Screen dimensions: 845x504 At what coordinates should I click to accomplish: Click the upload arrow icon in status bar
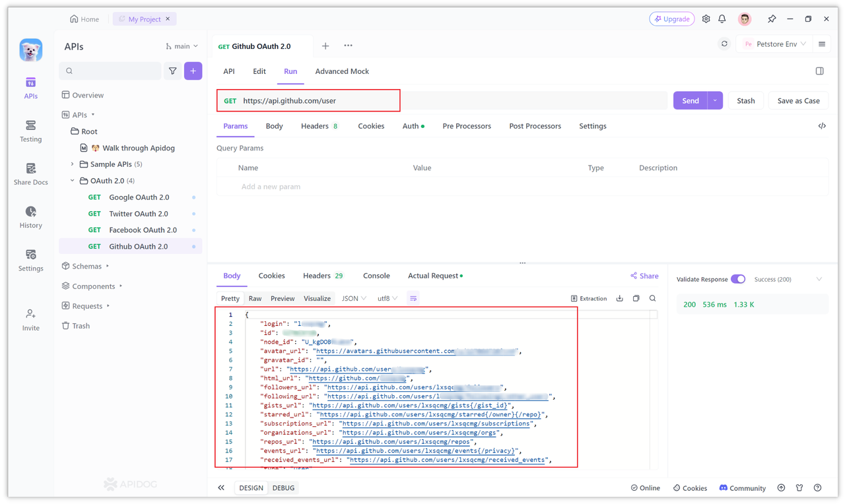(x=781, y=488)
